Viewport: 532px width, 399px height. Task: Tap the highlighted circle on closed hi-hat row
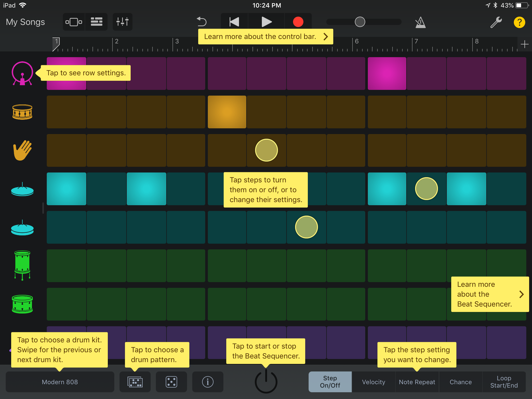(x=426, y=189)
